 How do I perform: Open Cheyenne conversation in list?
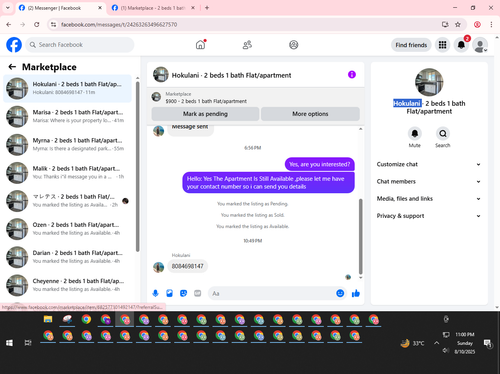[x=68, y=285]
